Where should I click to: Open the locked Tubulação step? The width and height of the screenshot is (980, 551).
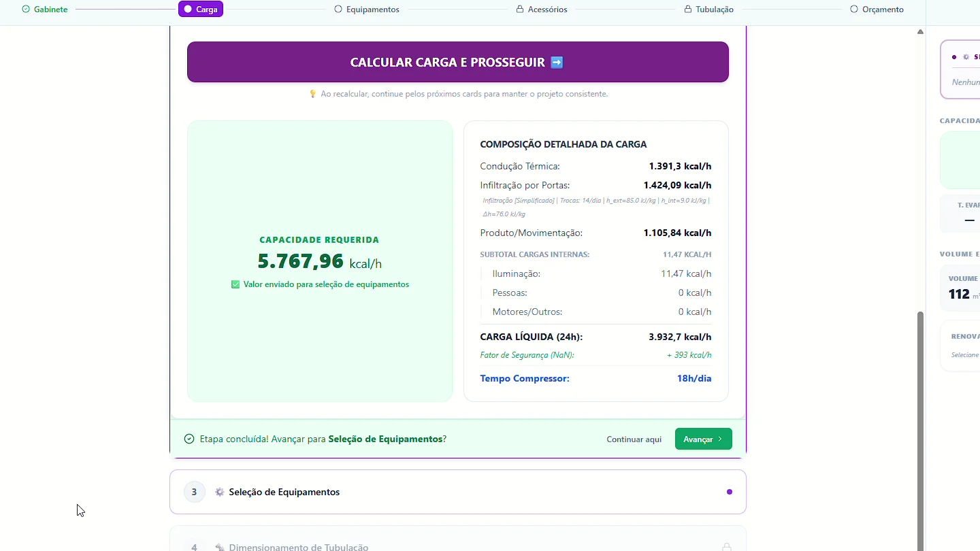pos(709,10)
